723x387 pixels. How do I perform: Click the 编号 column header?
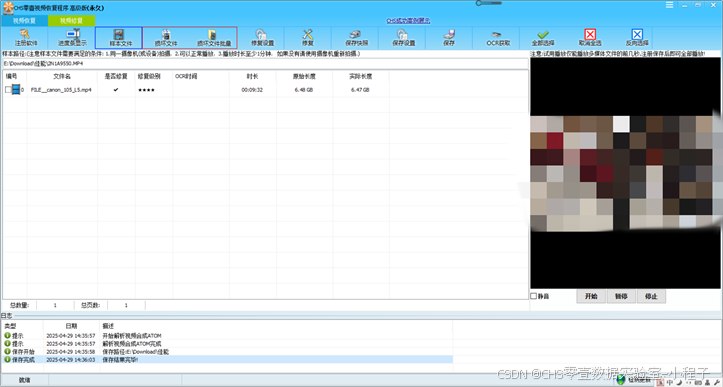coord(12,76)
